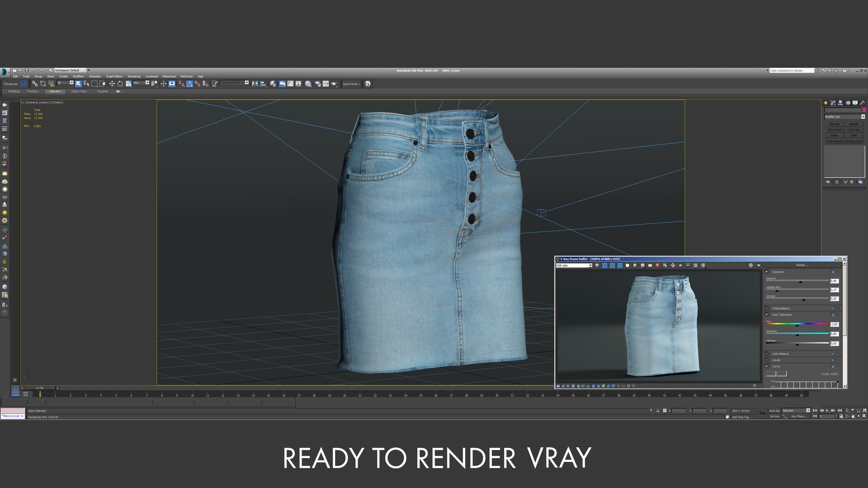Open the Create command panel tab

coord(826,103)
